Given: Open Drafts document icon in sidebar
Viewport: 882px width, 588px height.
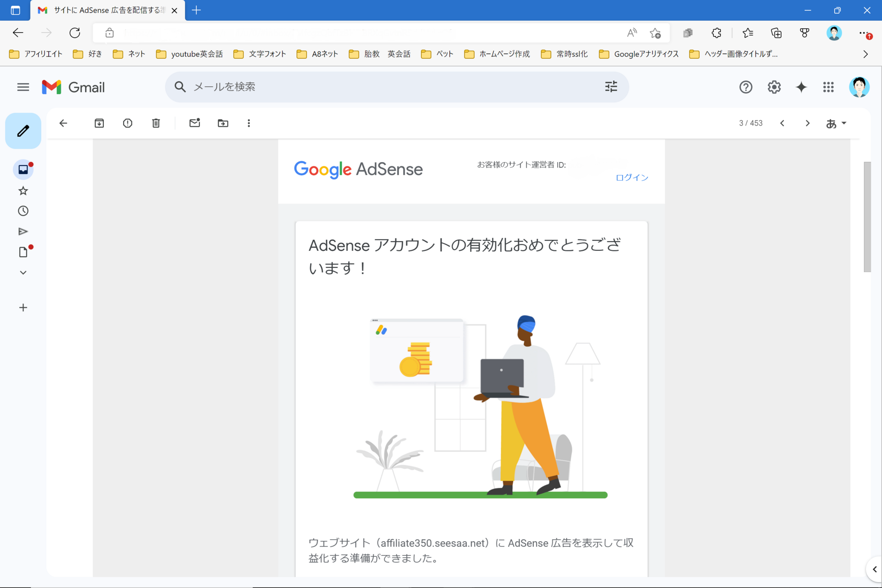Looking at the screenshot, I should [23, 252].
